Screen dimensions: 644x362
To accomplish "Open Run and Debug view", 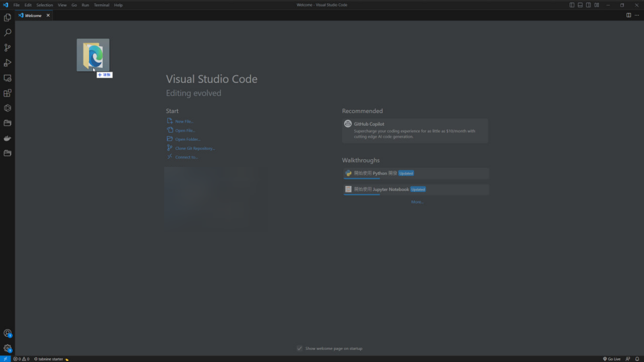I will pos(7,63).
